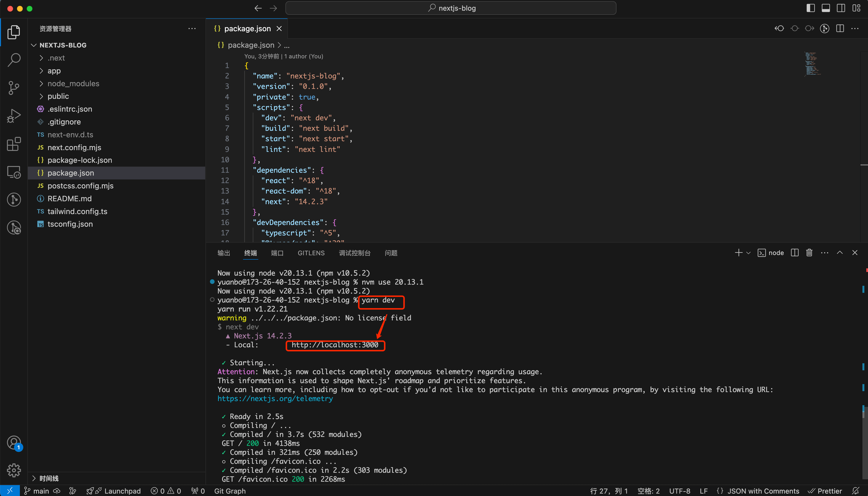Image resolution: width=868 pixels, height=496 pixels.
Task: Open the Search view in activity bar
Action: tap(14, 60)
